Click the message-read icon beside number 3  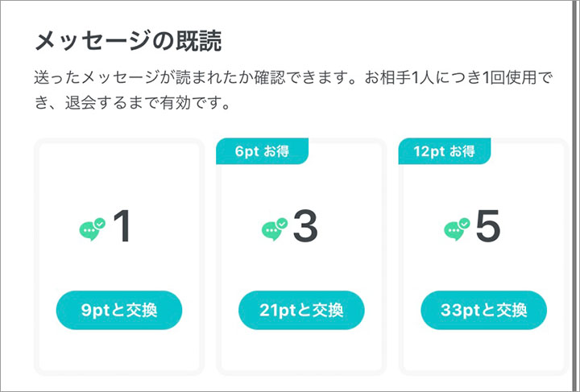275,229
